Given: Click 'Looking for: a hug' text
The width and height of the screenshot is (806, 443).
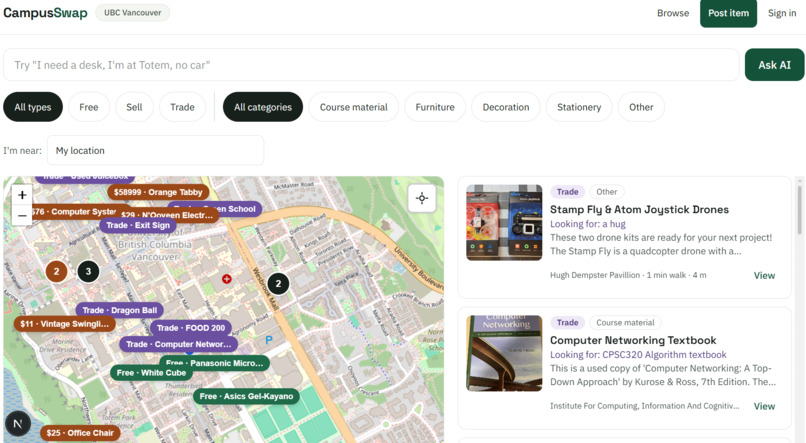Looking at the screenshot, I should 588,224.
